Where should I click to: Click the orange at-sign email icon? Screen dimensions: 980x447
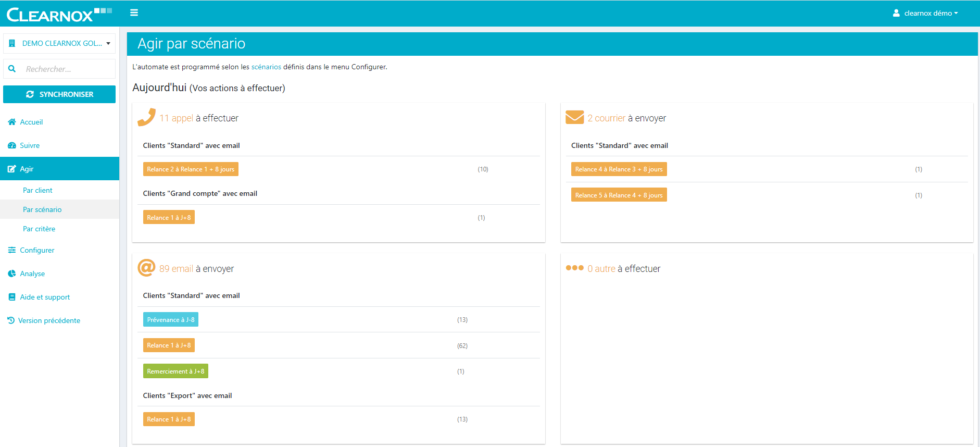click(146, 268)
